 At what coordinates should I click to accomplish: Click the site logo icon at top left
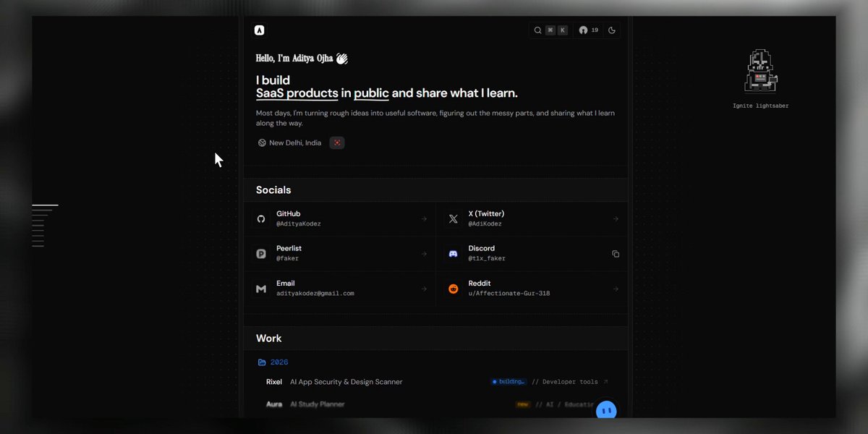(x=260, y=30)
